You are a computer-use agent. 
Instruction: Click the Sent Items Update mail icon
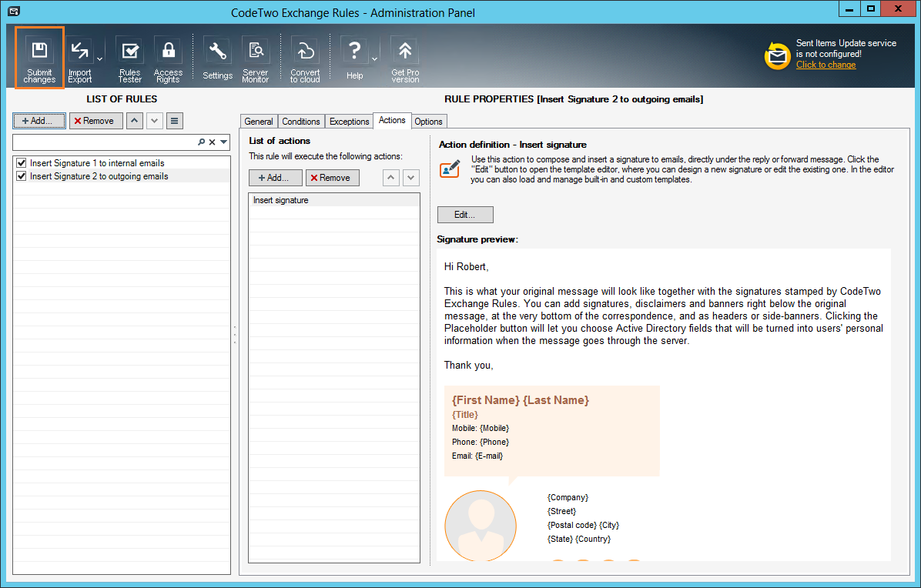pos(777,55)
